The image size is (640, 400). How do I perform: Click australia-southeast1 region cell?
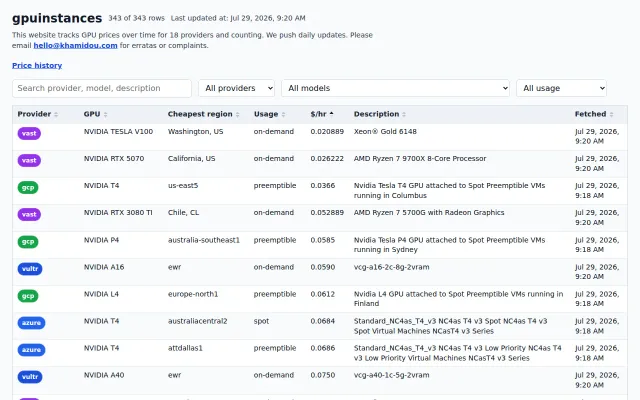point(204,240)
